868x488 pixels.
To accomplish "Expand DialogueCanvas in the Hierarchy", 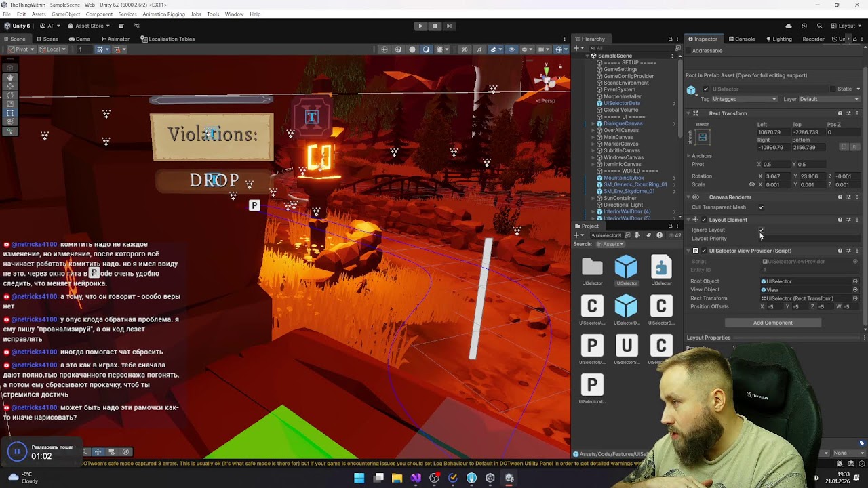I will click(593, 123).
